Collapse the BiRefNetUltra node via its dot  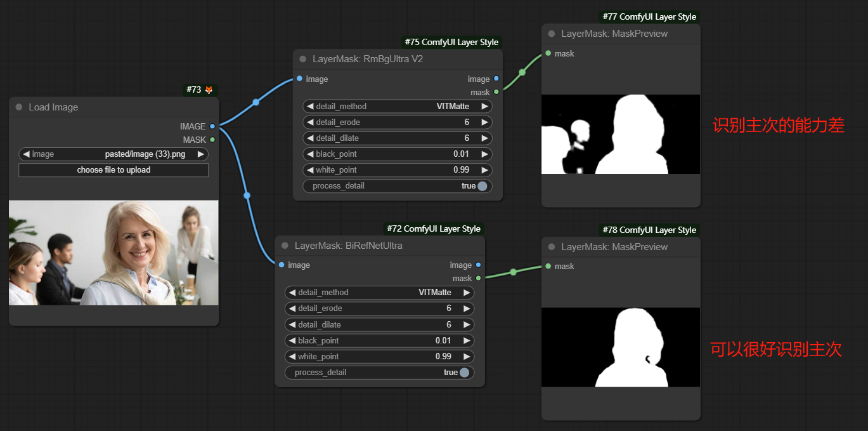click(x=285, y=246)
